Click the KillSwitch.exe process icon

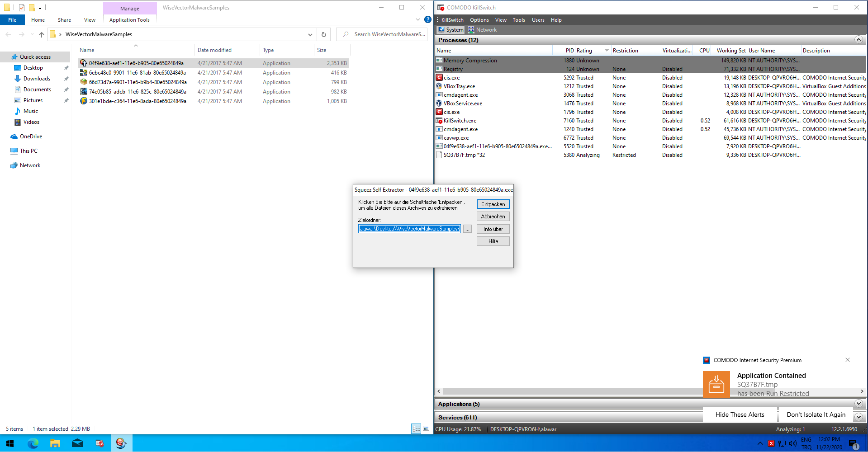(439, 121)
